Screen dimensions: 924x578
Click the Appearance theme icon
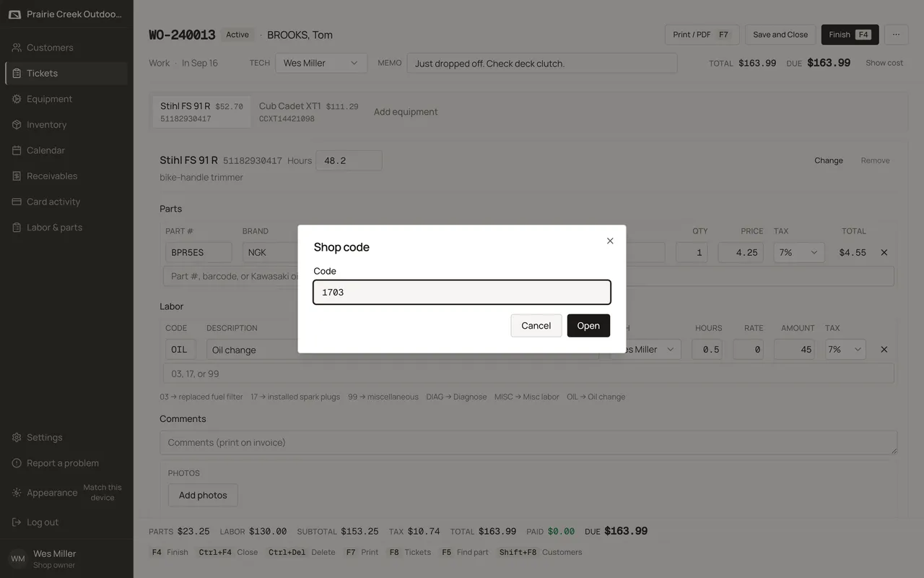coord(17,493)
